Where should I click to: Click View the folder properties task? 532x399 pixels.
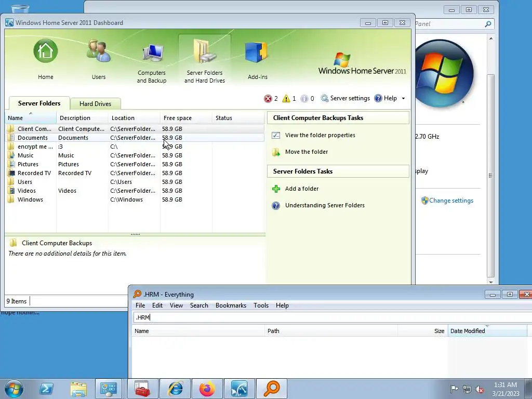click(x=320, y=135)
